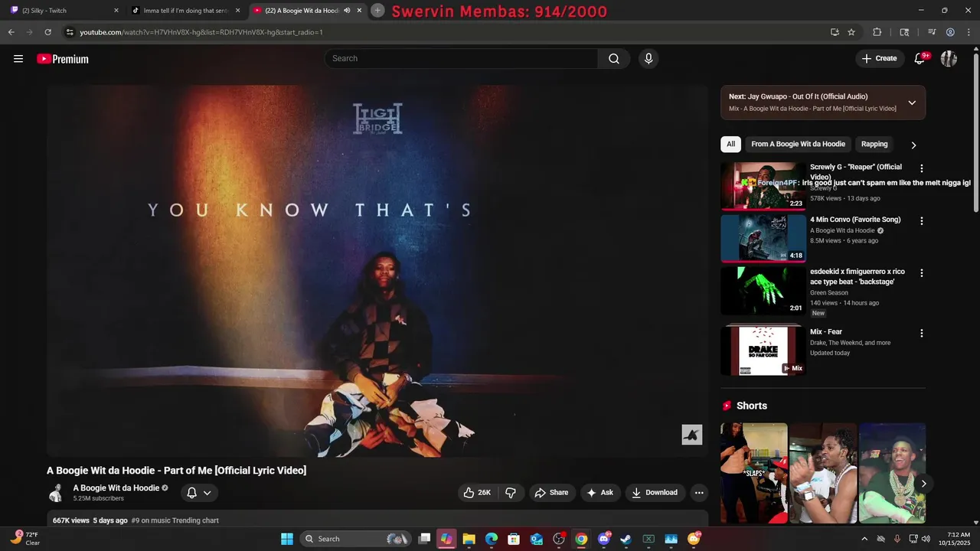Open taskbar clock 7:12 AM
The image size is (980, 551).
pos(958,539)
